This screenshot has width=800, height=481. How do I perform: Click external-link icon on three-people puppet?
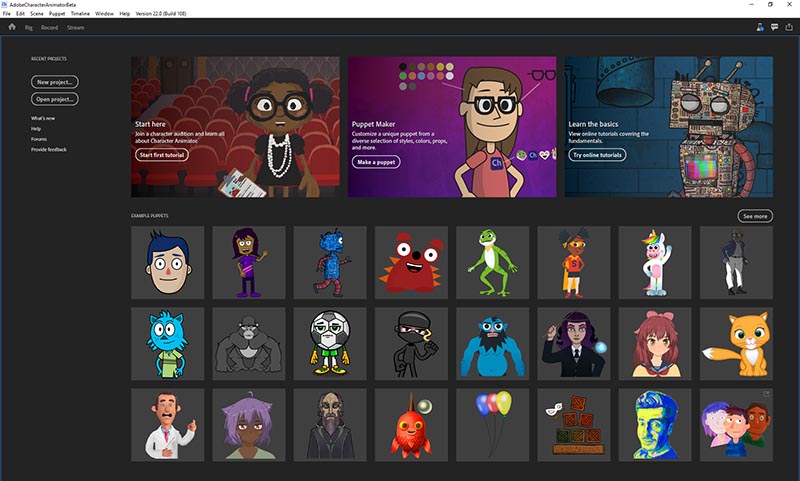pyautogui.click(x=766, y=394)
